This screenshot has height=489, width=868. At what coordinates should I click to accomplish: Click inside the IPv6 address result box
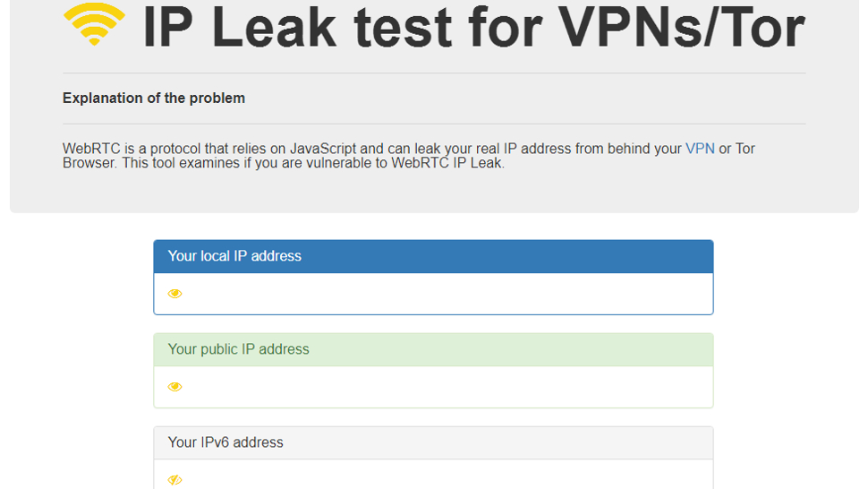pos(433,474)
